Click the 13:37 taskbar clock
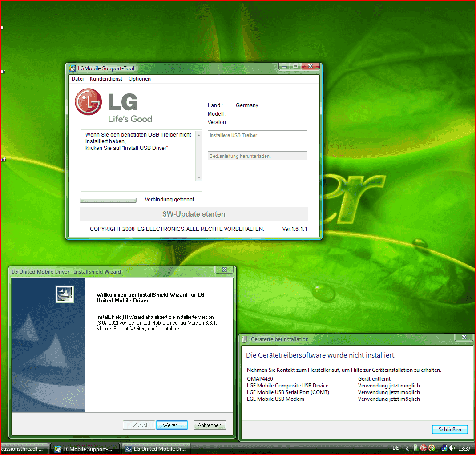The height and width of the screenshot is (455, 476). 464,448
